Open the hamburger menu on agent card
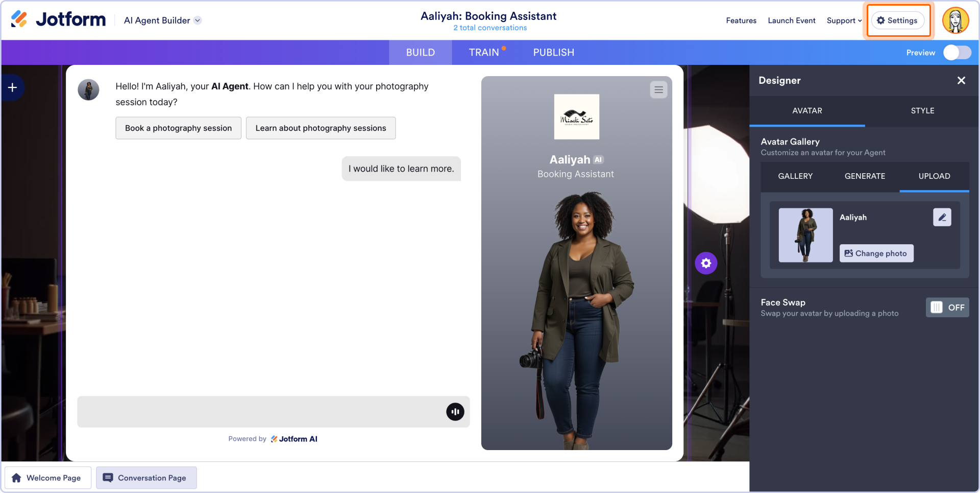 pyautogui.click(x=658, y=90)
